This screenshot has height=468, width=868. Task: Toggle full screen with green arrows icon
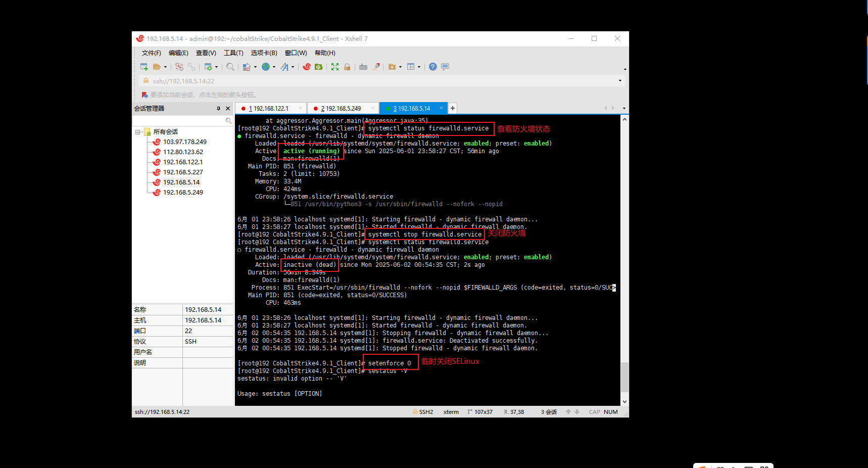tap(335, 67)
